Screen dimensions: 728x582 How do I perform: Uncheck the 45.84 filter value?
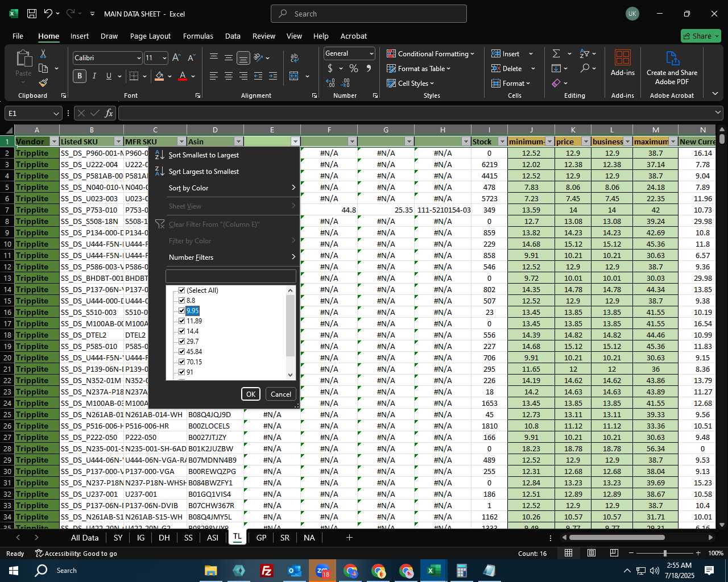[182, 351]
